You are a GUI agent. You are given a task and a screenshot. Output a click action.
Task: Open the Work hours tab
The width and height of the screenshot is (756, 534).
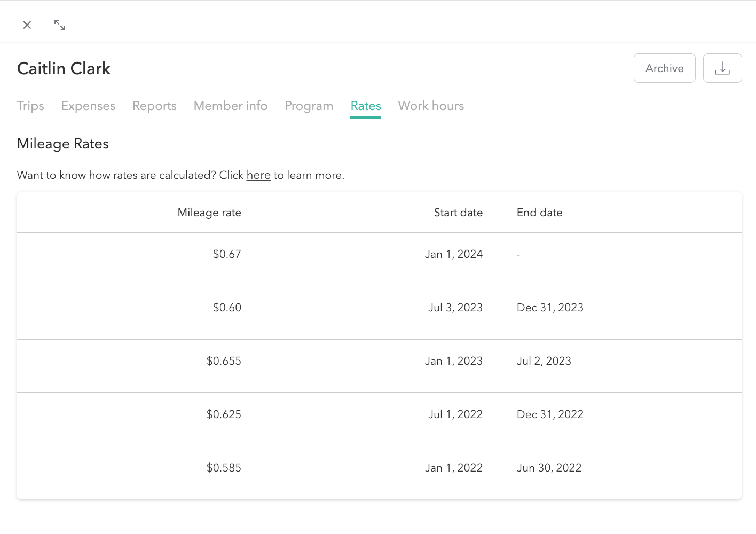coord(431,106)
